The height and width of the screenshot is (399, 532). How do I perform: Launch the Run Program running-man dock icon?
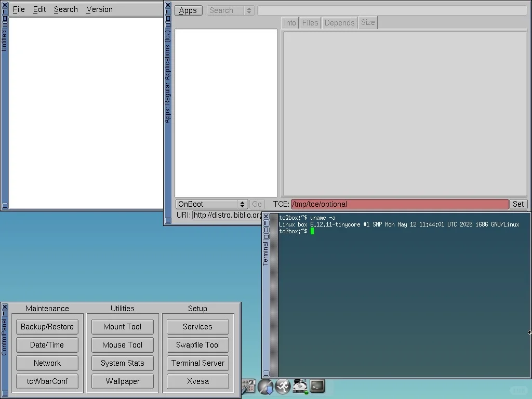pyautogui.click(x=283, y=387)
